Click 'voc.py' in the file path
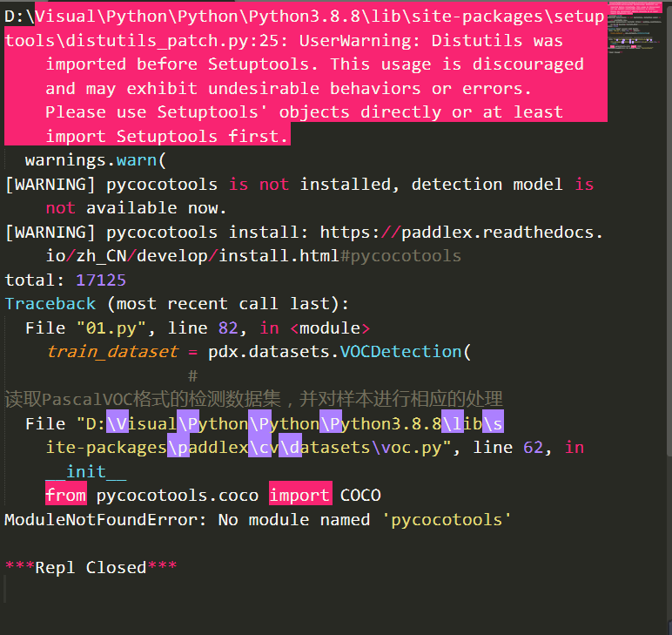 pyautogui.click(x=411, y=448)
